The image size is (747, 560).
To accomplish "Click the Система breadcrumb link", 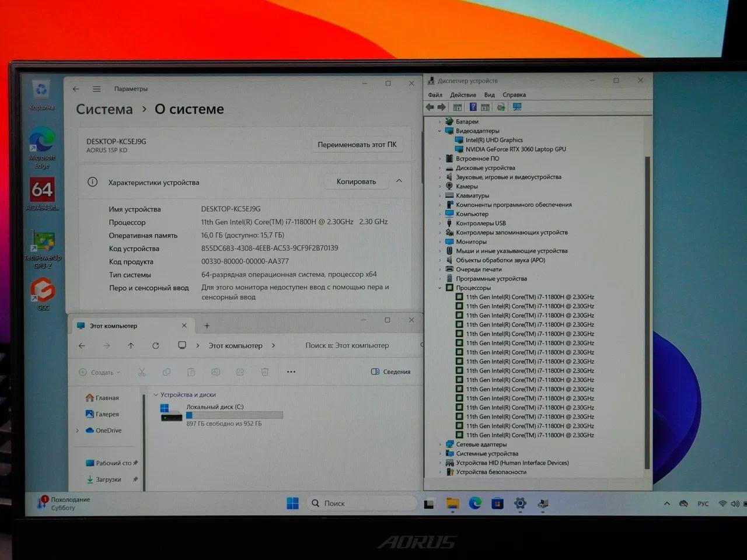I will tap(104, 109).
